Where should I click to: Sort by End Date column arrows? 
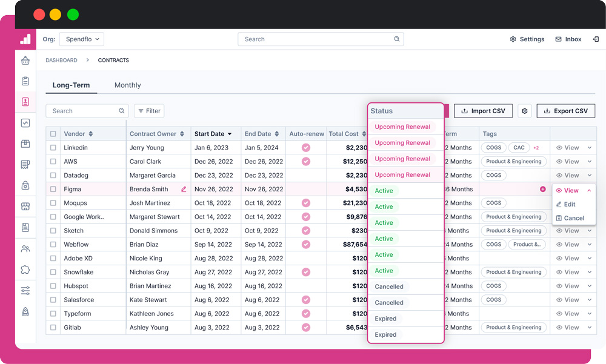click(277, 134)
